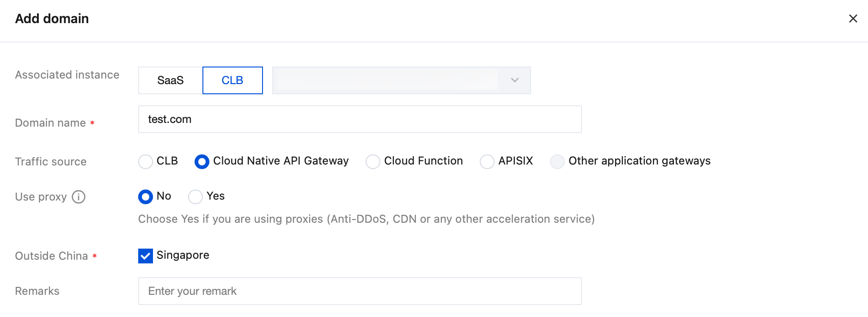Image resolution: width=868 pixels, height=317 pixels.
Task: Pick APISIX as traffic source
Action: pyautogui.click(x=487, y=162)
